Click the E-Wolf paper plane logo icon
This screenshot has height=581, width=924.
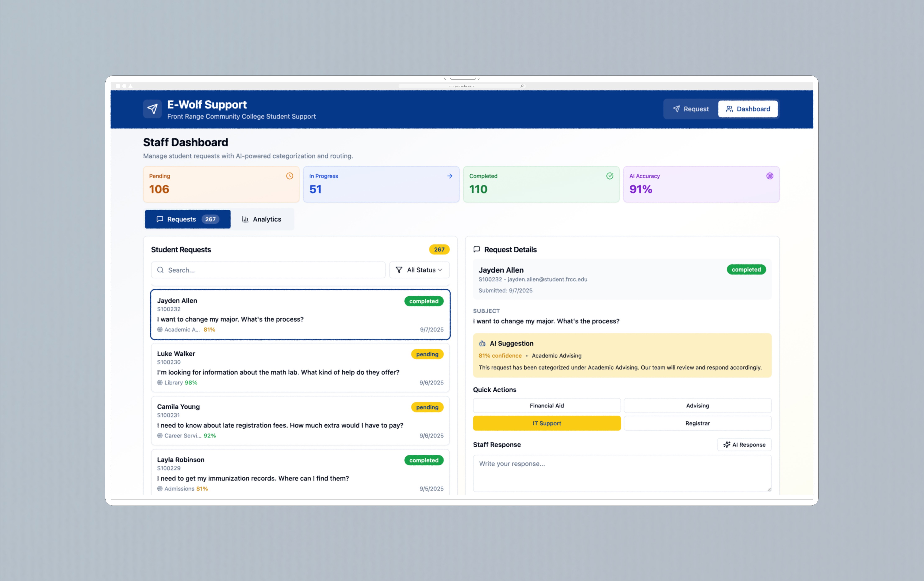click(x=152, y=109)
